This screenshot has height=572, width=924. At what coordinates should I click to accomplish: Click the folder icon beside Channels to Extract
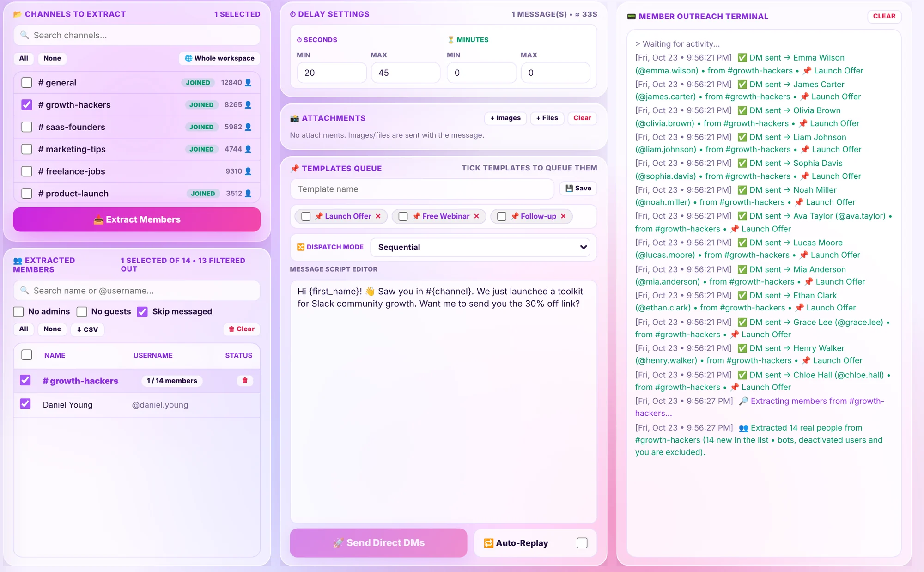tap(18, 14)
